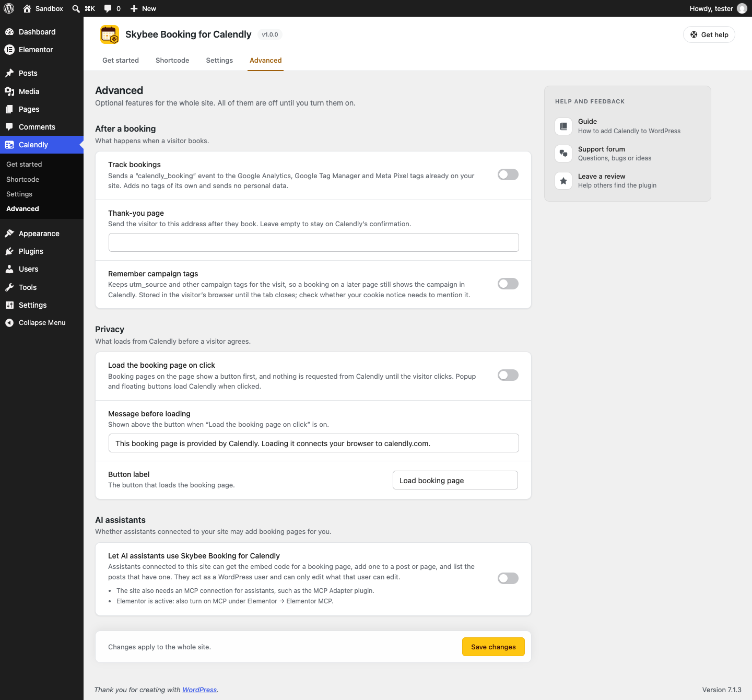The image size is (752, 700).
Task: Open Tools in the sidebar
Action: pos(42,287)
